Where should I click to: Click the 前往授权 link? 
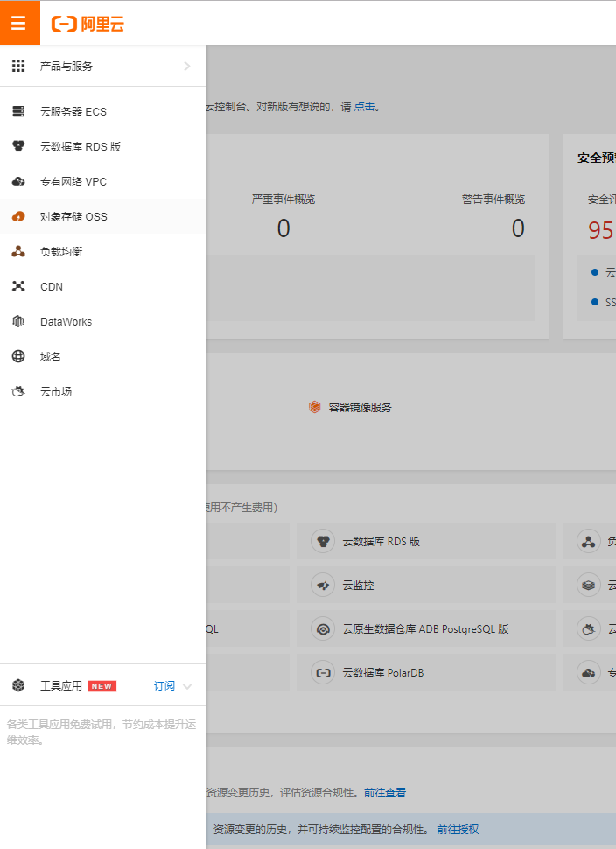[x=458, y=830]
